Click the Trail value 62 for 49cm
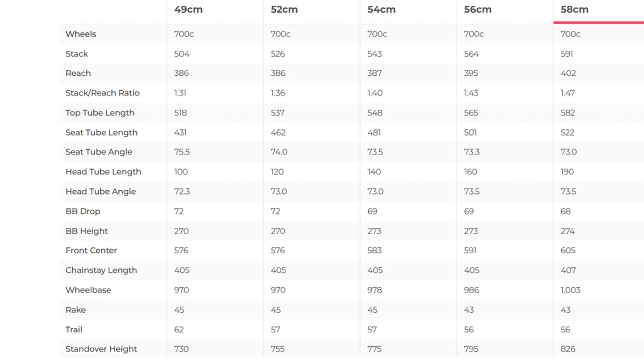644x362 pixels. [179, 329]
